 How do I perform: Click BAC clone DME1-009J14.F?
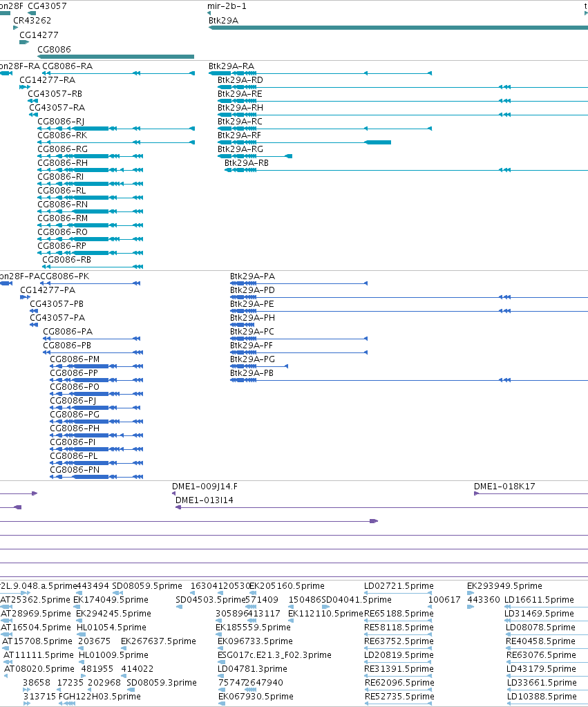205,487
